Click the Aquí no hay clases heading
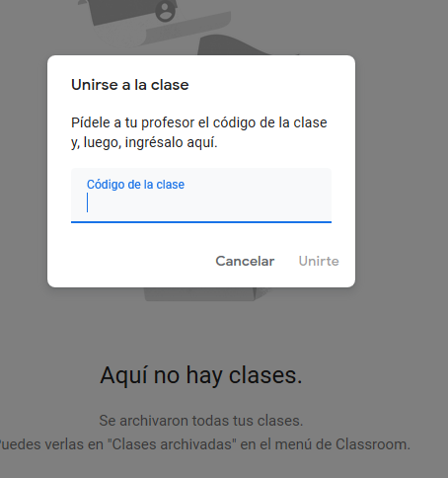Screen dimensions: 448x478 (x=201, y=375)
